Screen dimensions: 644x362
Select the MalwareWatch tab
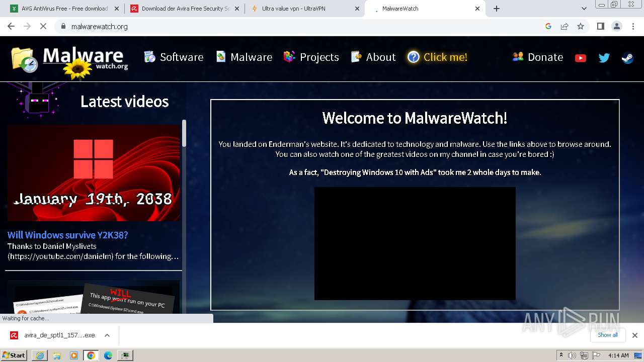(x=424, y=9)
